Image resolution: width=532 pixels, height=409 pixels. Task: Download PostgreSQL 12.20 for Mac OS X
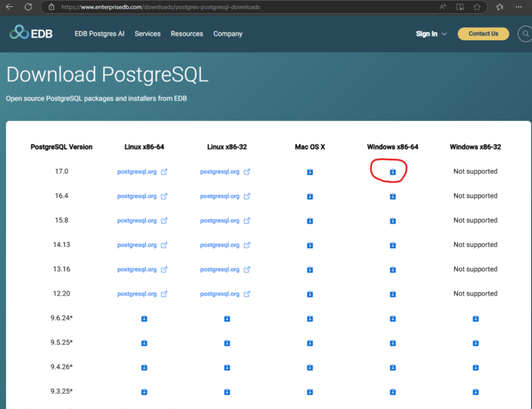coord(310,294)
